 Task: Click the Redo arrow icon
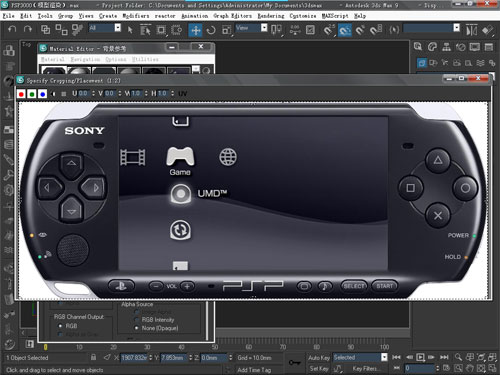pos(28,29)
